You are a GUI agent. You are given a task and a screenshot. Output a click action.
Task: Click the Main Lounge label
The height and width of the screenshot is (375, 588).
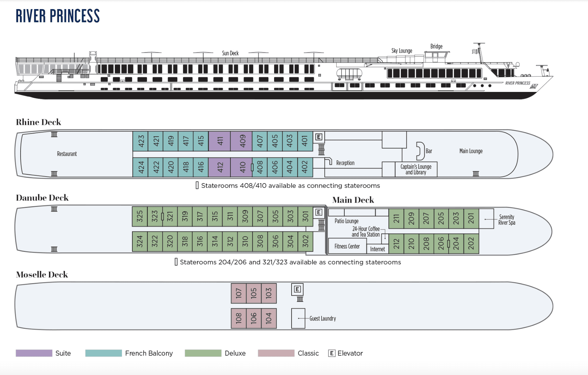pyautogui.click(x=471, y=151)
